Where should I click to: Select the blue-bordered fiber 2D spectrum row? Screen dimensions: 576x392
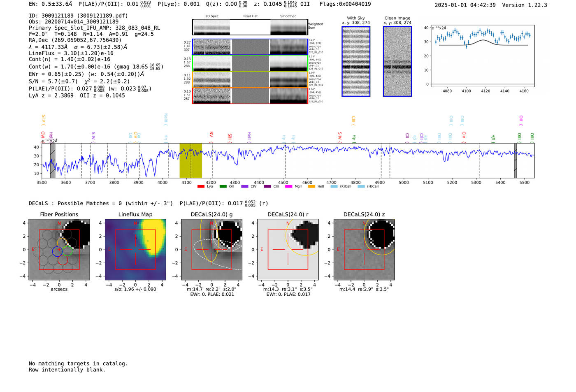click(x=250, y=47)
